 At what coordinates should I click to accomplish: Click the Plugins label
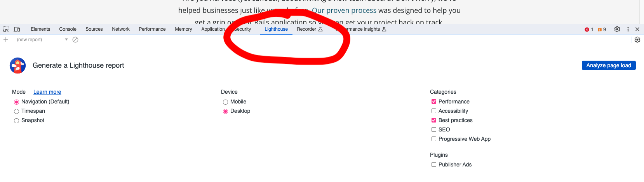pyautogui.click(x=439, y=155)
